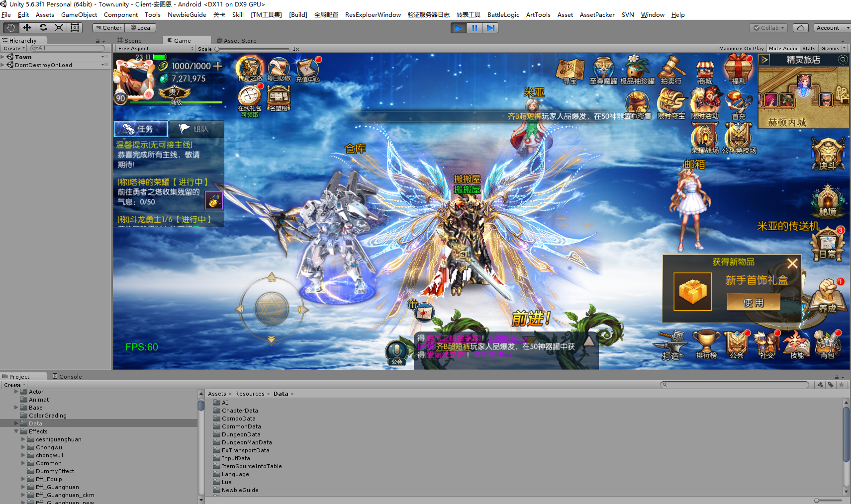Open the GameObject menu
Image resolution: width=851 pixels, height=504 pixels.
coord(79,15)
